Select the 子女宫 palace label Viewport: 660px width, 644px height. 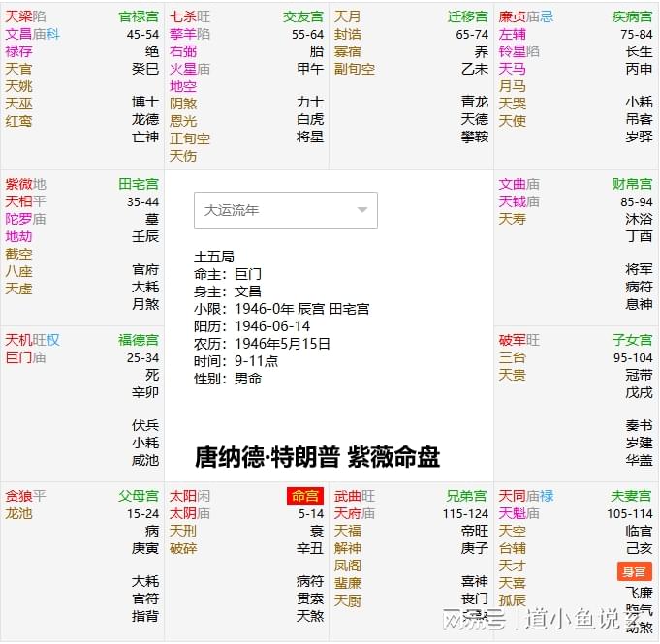(x=632, y=340)
